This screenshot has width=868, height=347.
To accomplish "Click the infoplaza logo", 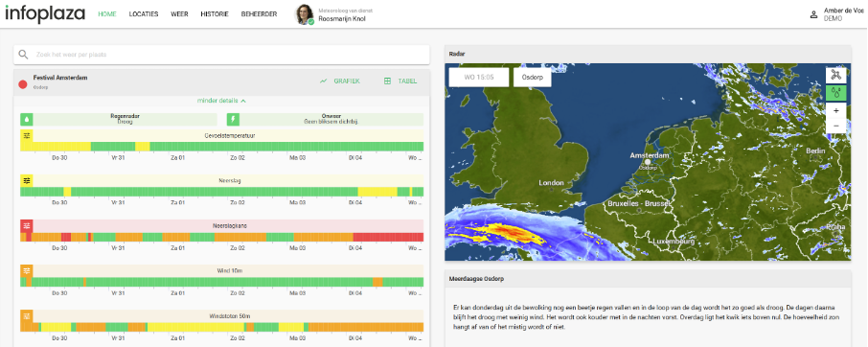I will tap(45, 13).
